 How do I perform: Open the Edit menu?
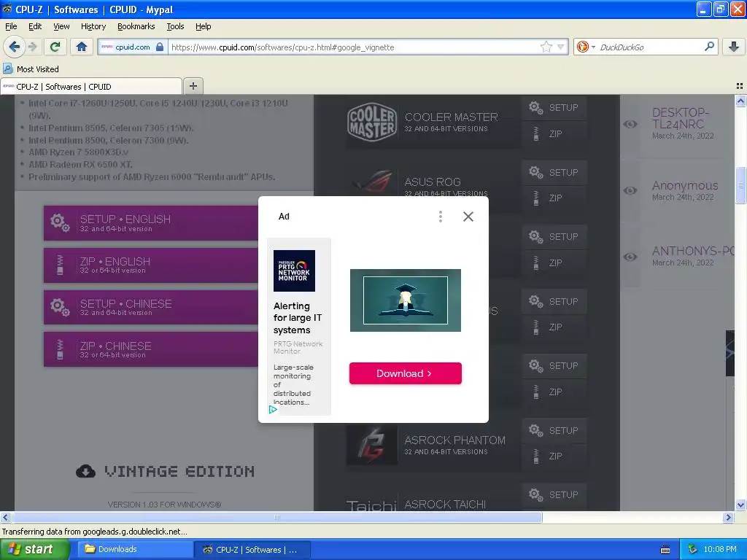click(x=35, y=26)
